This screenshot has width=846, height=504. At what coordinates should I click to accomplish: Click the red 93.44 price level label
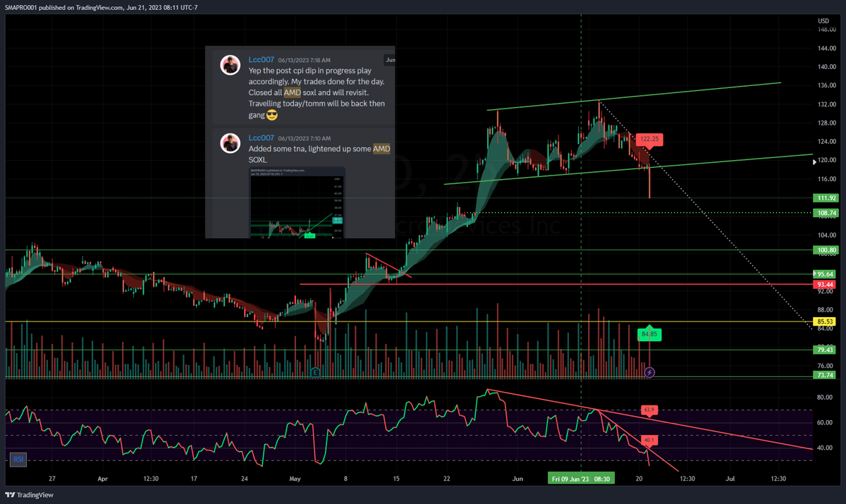[826, 284]
